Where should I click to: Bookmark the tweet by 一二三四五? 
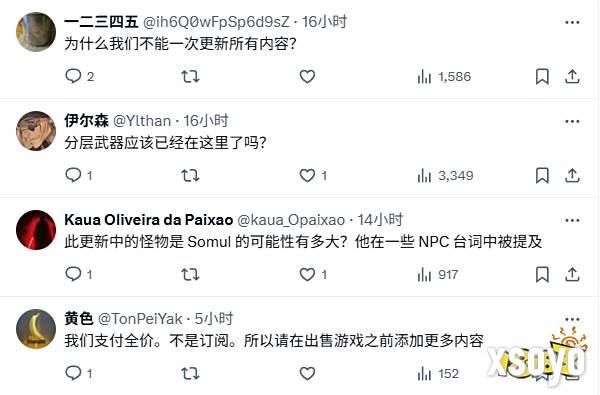coord(542,76)
